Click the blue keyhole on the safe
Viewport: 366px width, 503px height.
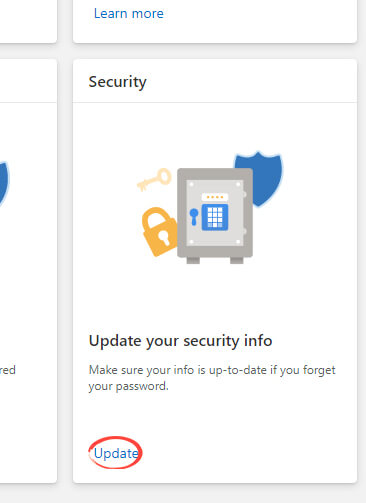click(x=194, y=217)
